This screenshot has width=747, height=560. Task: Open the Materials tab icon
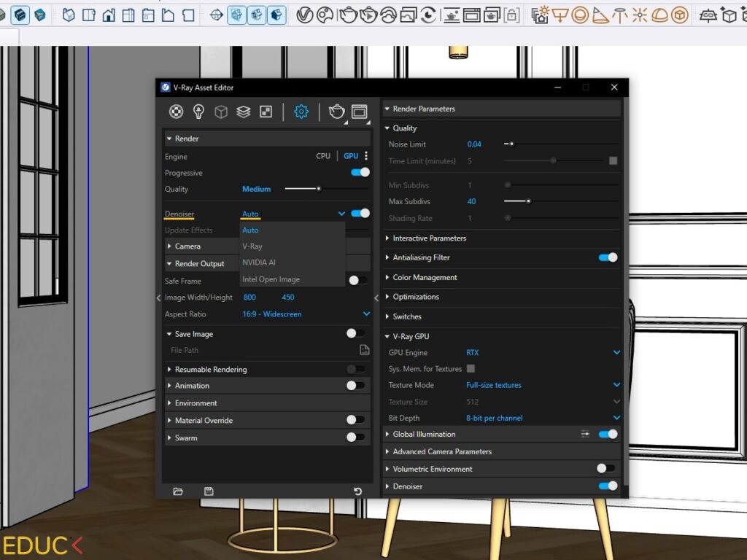tap(176, 112)
